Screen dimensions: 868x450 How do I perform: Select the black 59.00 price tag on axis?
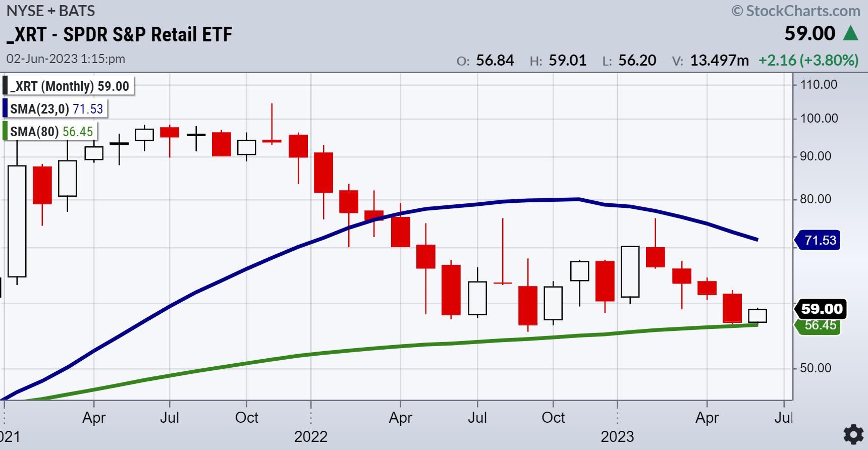point(821,309)
